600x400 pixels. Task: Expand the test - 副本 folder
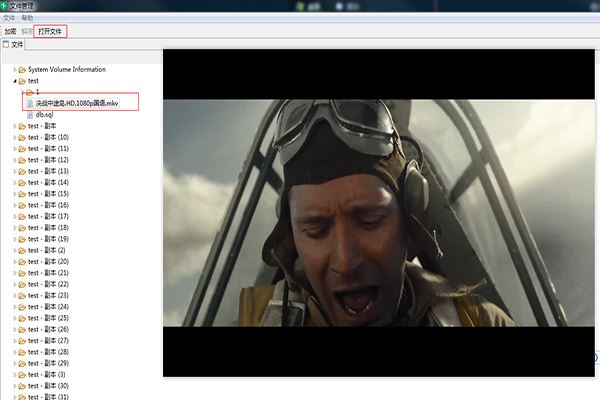[x=15, y=126]
